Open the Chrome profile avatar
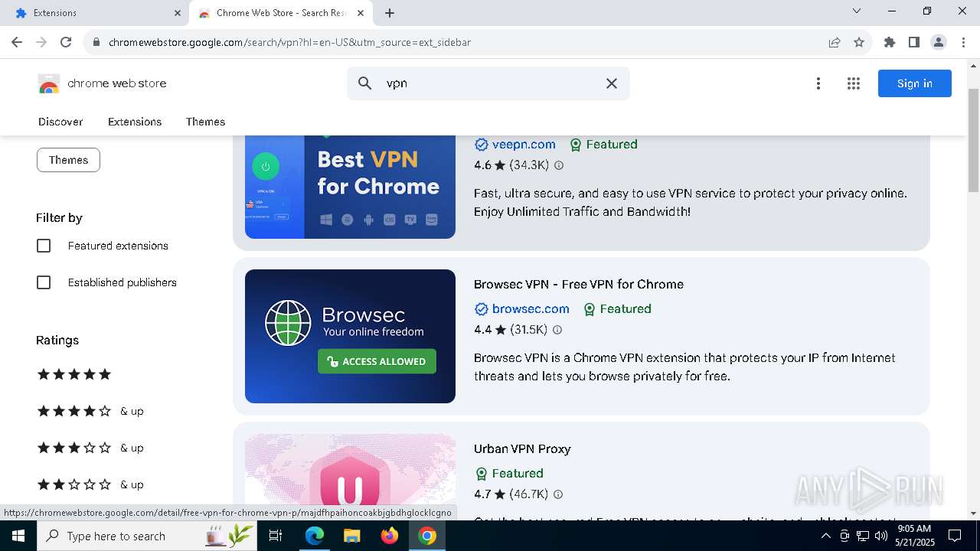 point(939,42)
